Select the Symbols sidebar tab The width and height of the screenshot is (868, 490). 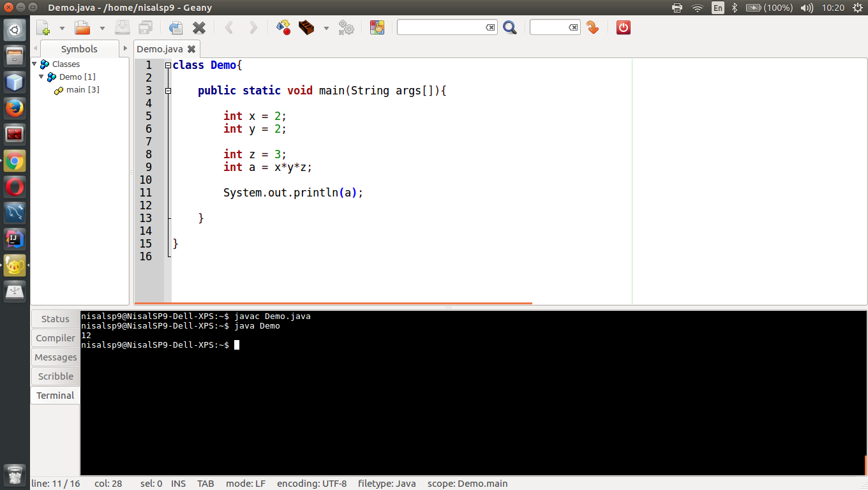pyautogui.click(x=79, y=49)
